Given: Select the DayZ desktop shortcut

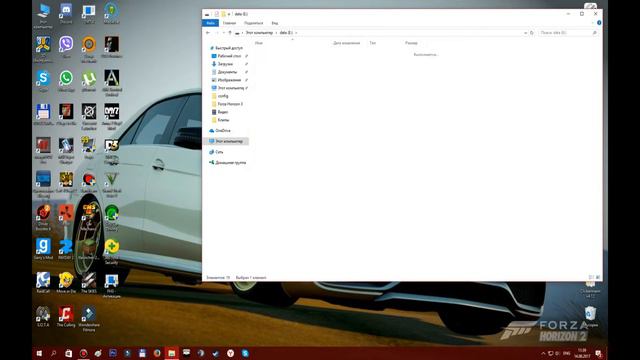Looking at the screenshot, I should tap(111, 117).
